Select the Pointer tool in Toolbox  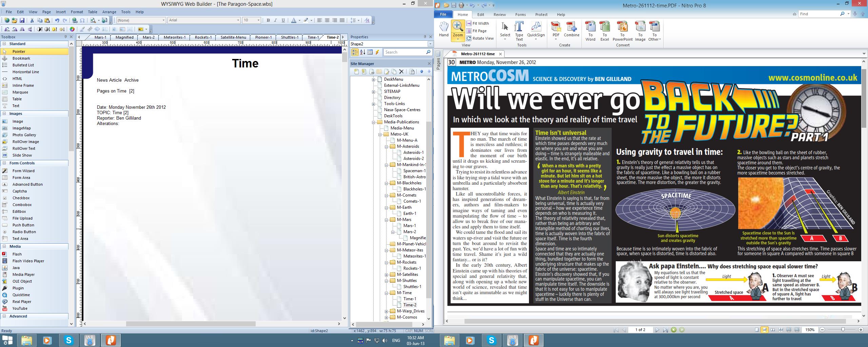pos(35,52)
